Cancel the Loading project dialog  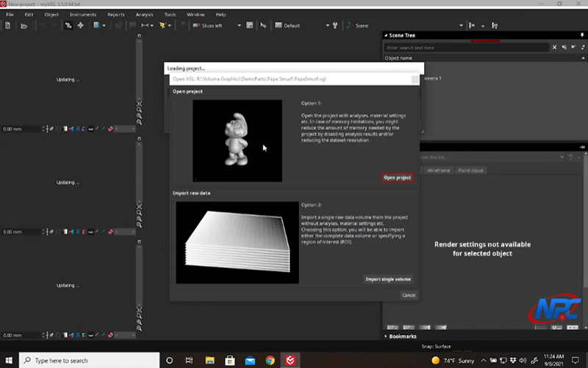click(x=408, y=294)
